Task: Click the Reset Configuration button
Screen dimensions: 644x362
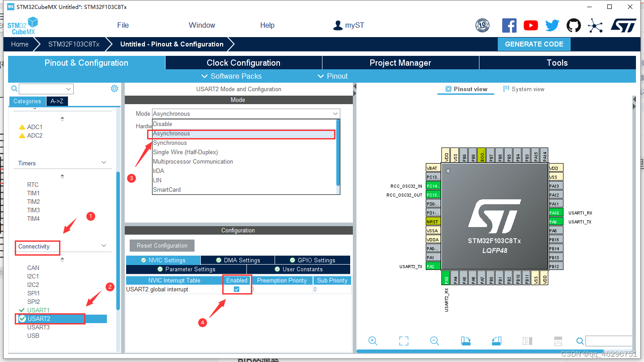Action: pyautogui.click(x=162, y=245)
